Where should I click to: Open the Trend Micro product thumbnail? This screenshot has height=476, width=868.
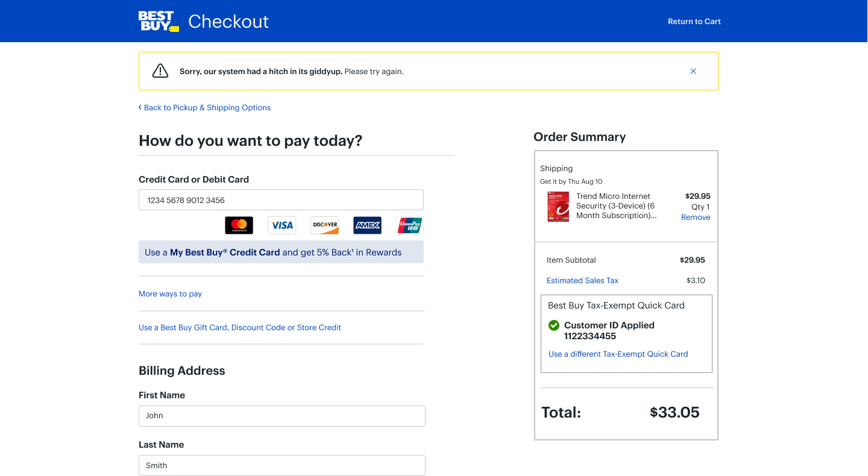pyautogui.click(x=558, y=207)
